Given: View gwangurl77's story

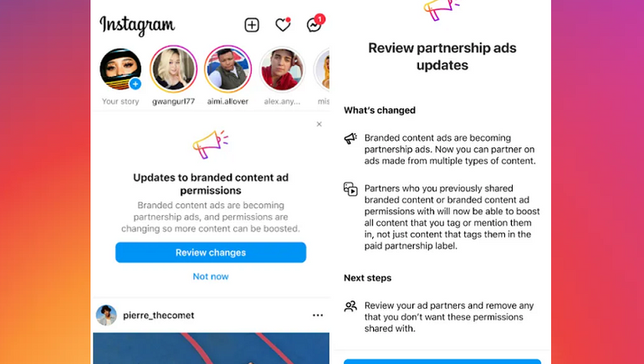Looking at the screenshot, I should tap(173, 69).
